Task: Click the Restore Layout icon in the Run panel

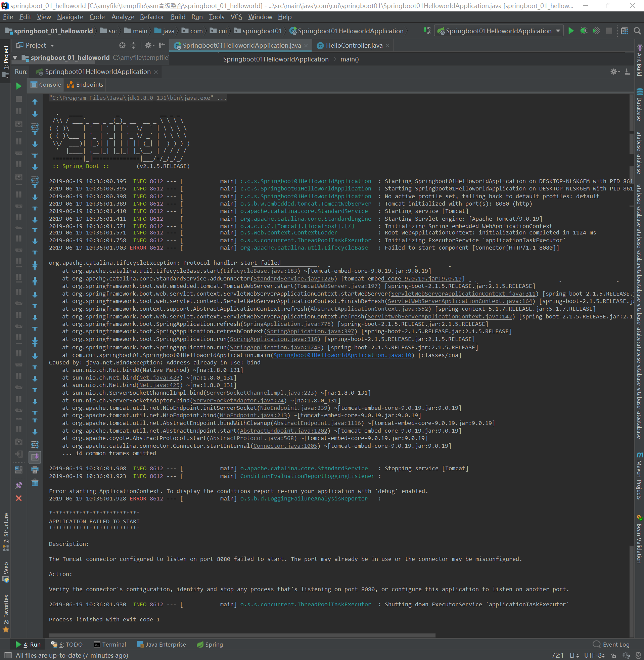Action: pos(18,470)
